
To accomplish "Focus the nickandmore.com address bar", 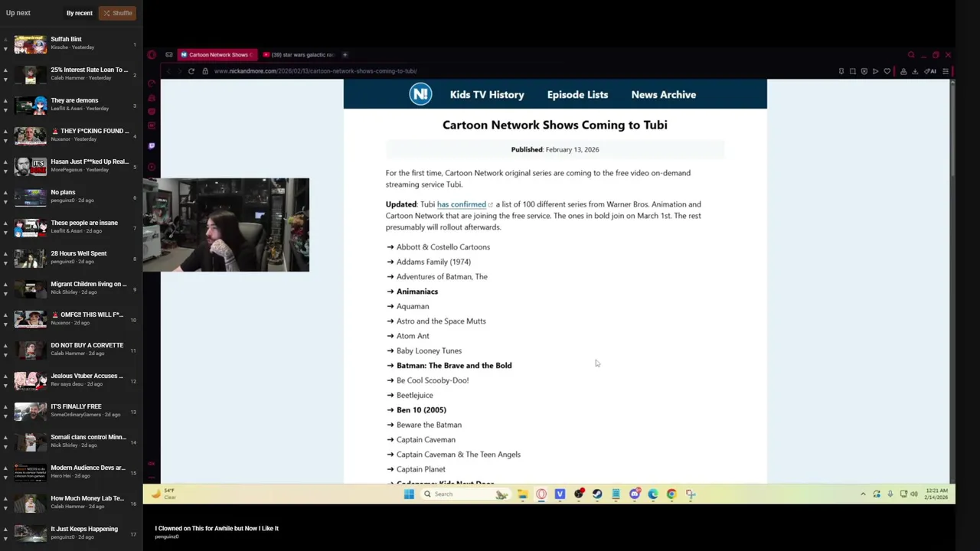I will (315, 71).
